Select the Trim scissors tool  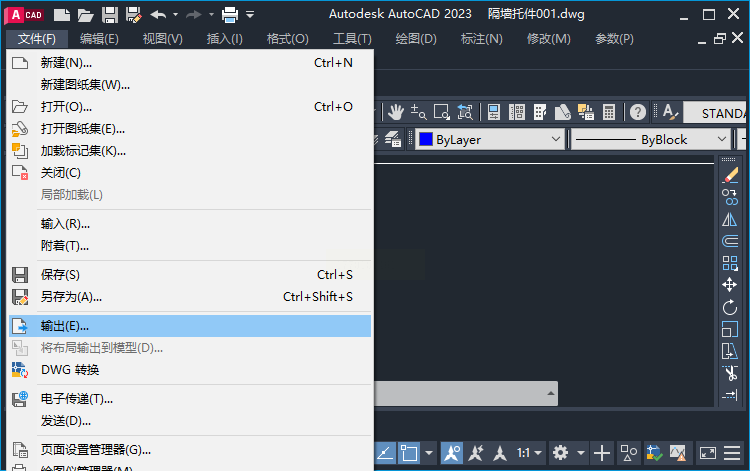[729, 373]
